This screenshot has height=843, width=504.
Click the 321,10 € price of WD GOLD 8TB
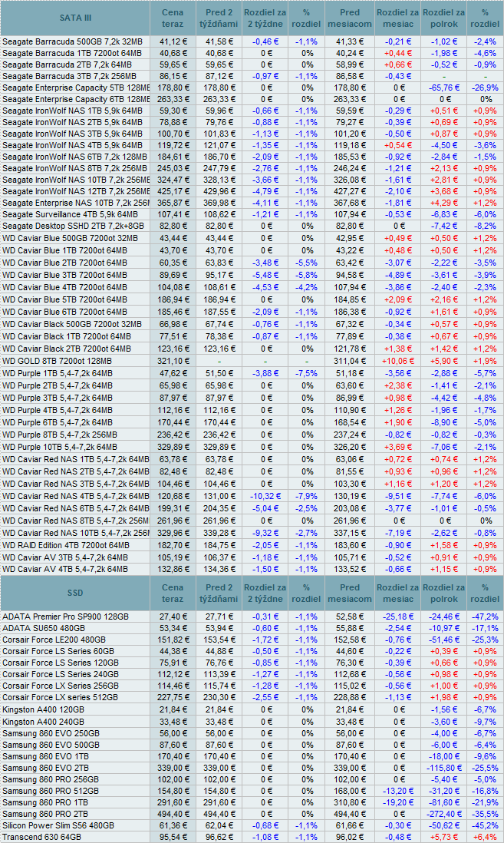tap(173, 361)
